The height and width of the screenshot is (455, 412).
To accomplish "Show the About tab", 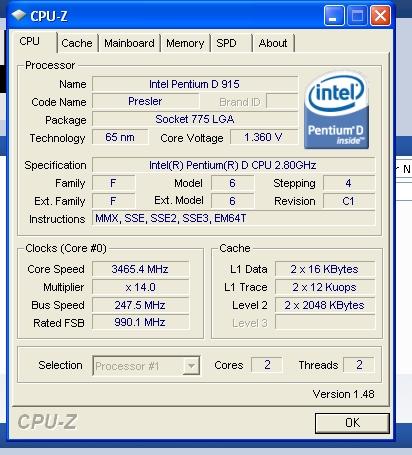I will (x=273, y=43).
